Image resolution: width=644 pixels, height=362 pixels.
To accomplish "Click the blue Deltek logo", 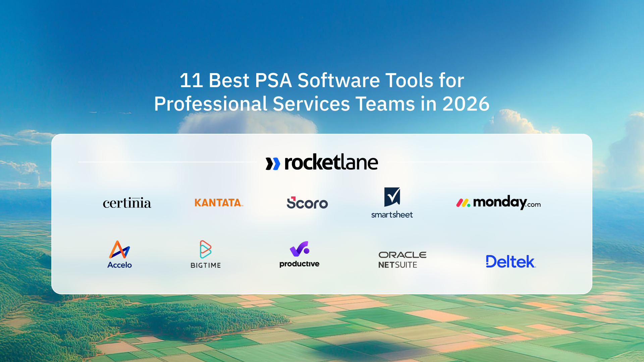I will click(511, 261).
